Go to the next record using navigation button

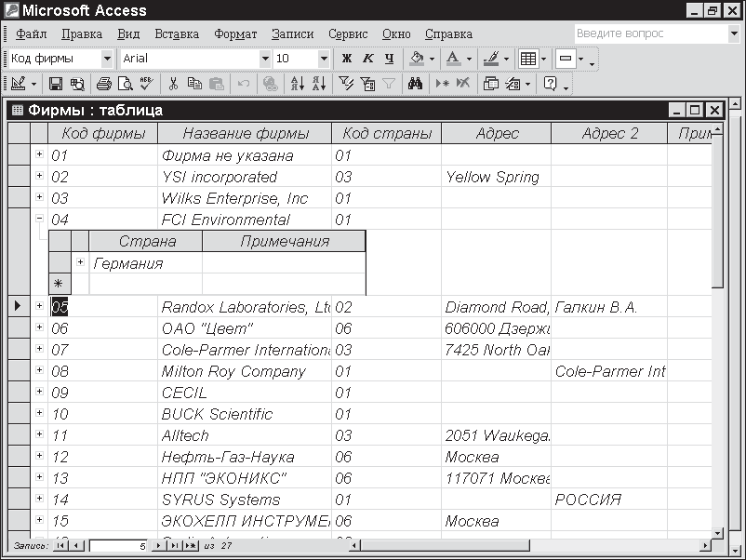(159, 546)
